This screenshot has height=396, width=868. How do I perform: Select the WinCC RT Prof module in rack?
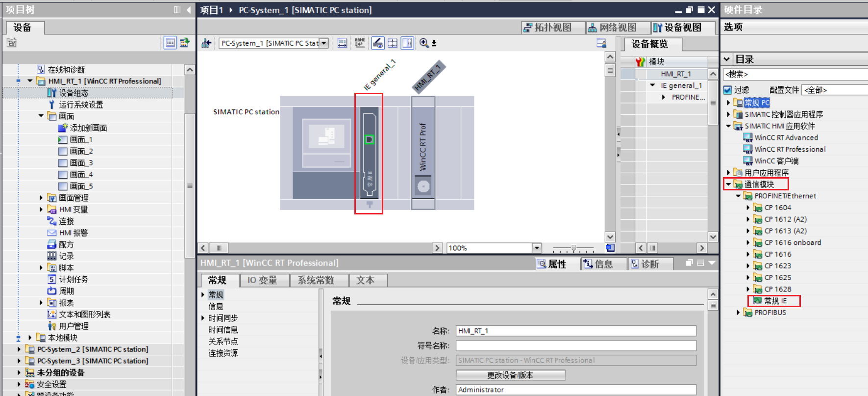(423, 153)
